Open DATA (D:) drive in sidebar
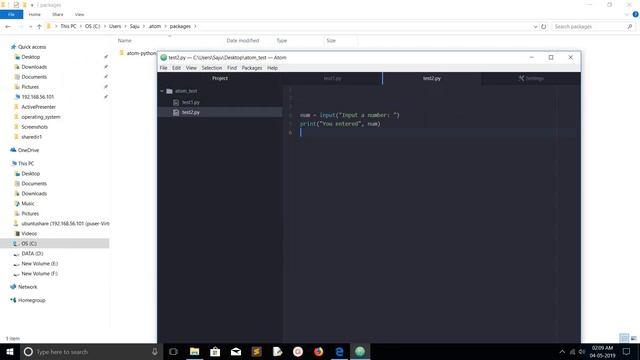Screen dimensions: 640x360 pos(32,253)
